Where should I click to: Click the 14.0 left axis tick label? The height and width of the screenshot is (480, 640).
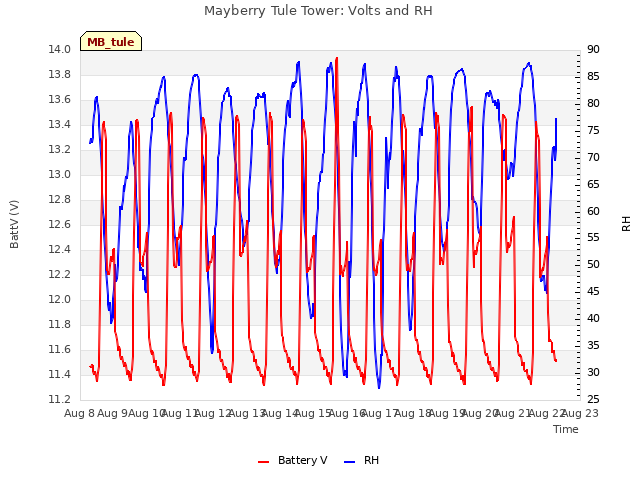pos(60,50)
